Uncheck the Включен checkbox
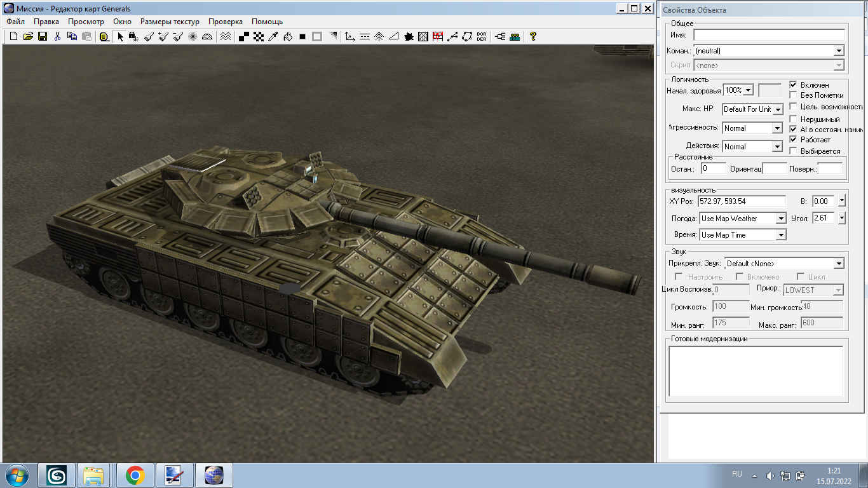 [x=793, y=85]
